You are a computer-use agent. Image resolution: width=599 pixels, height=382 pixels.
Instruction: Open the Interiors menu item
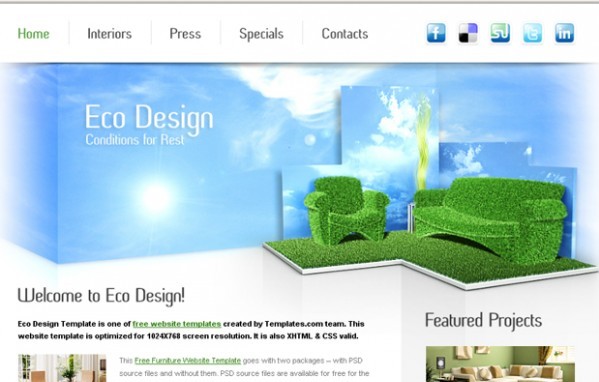110,34
